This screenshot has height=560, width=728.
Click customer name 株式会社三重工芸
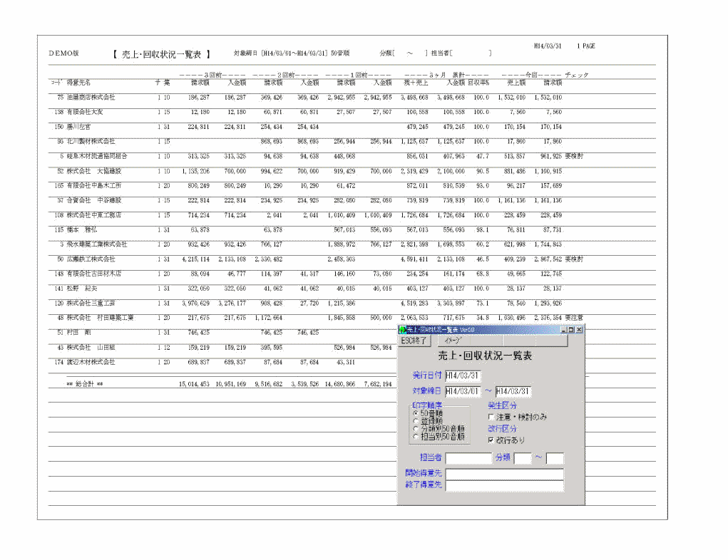91,303
